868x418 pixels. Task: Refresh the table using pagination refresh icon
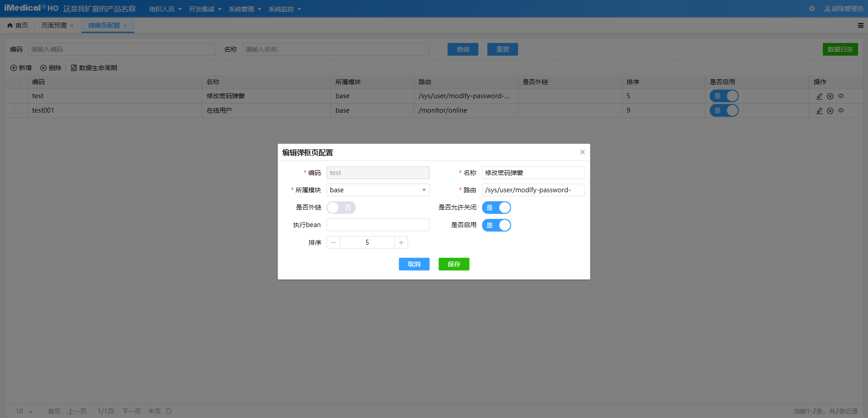pyautogui.click(x=169, y=411)
